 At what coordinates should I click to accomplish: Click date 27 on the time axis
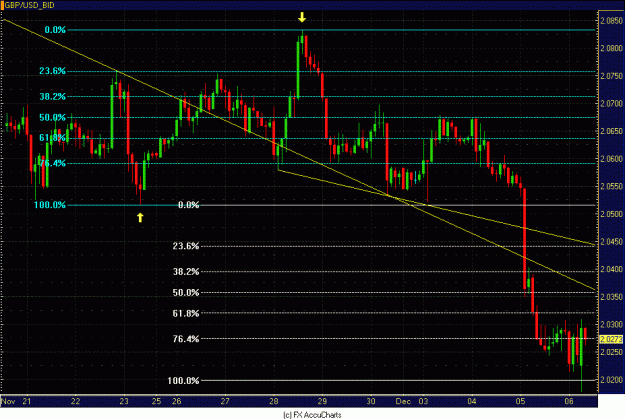(x=225, y=401)
